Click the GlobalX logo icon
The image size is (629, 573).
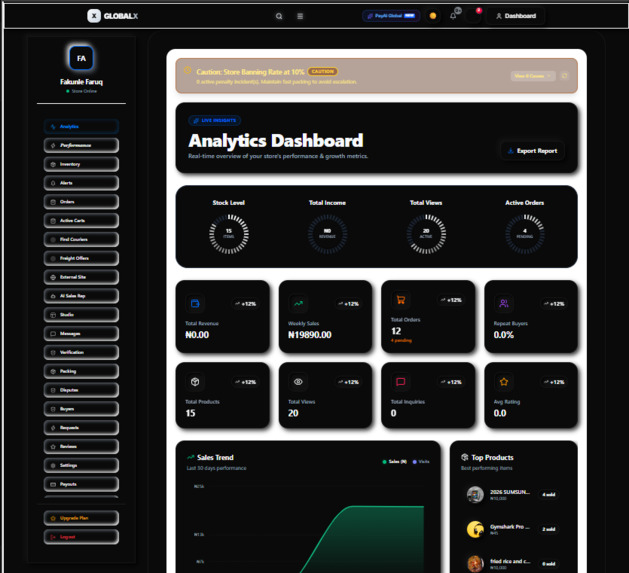94,16
